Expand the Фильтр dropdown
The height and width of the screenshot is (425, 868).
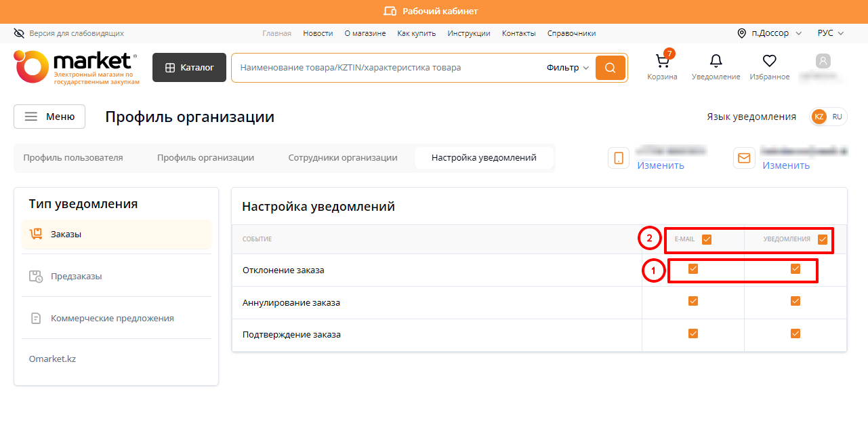coord(567,68)
